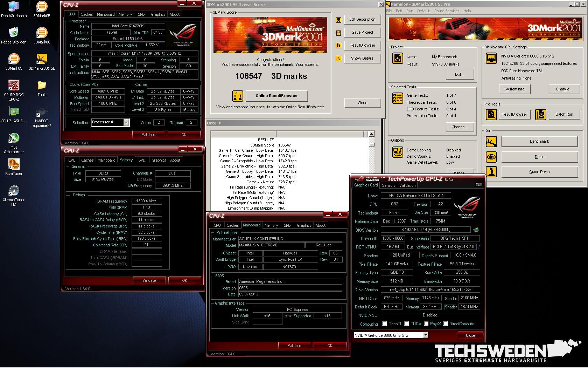Viewport: 588px width, 368px height.
Task: Toggle the DirectCompute checkbox in GPU-Z
Action: coord(446,324)
